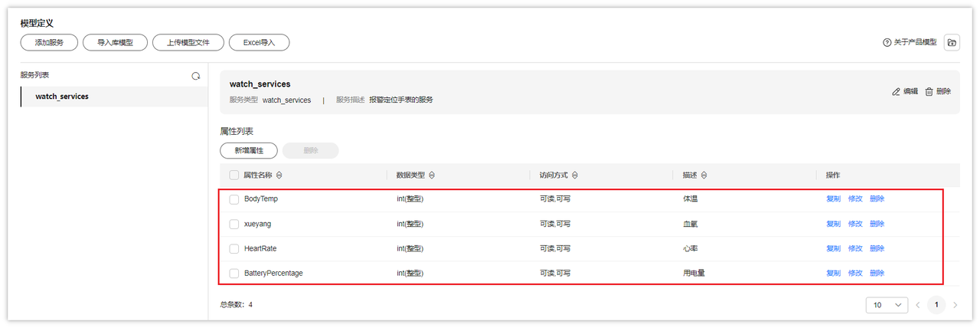
Task: Click the Excel导入 button
Action: (259, 43)
